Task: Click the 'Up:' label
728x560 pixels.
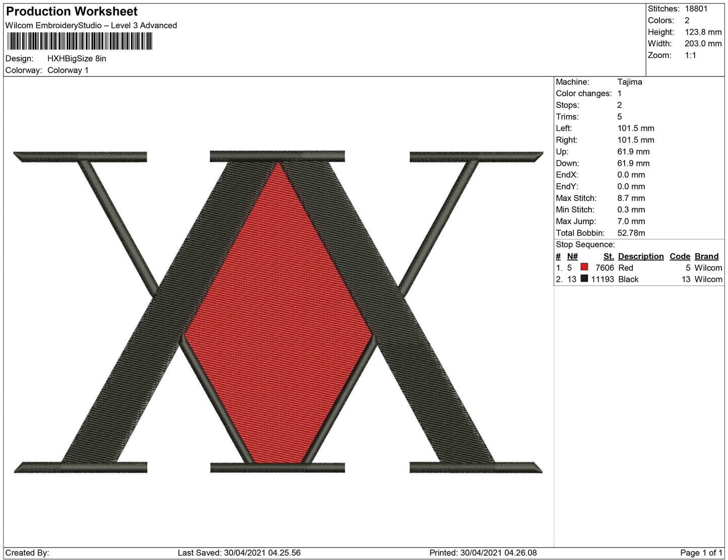Action: 562,151
